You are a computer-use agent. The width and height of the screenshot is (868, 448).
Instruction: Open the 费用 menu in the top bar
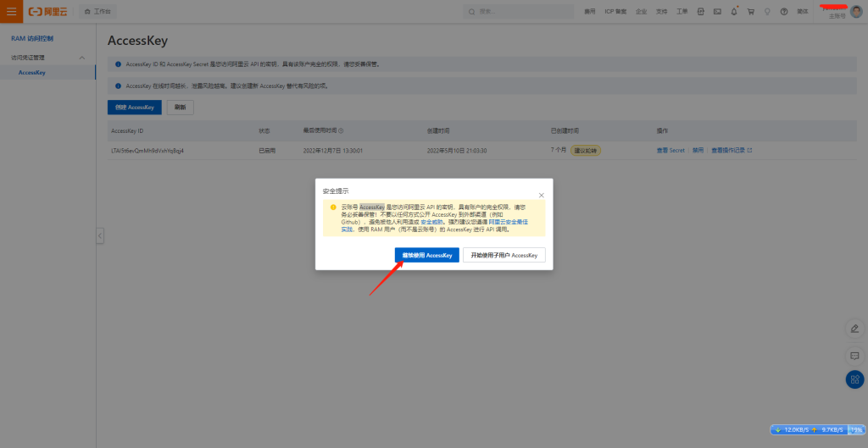(x=590, y=12)
